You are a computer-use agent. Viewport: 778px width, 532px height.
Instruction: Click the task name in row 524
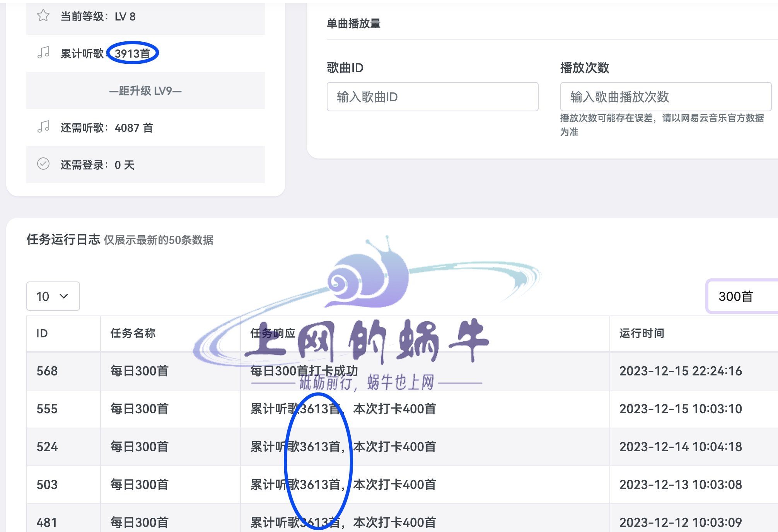(x=139, y=447)
